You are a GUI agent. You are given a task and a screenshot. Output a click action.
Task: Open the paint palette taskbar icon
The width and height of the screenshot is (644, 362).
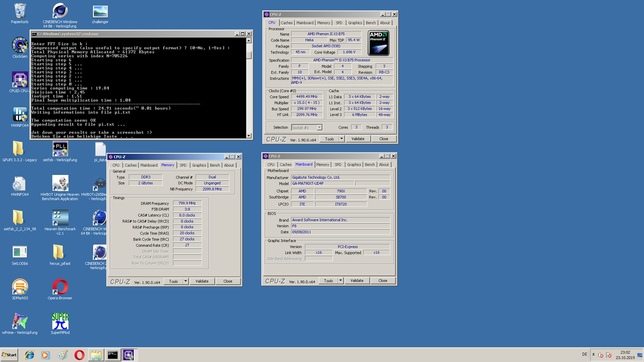coord(62,355)
